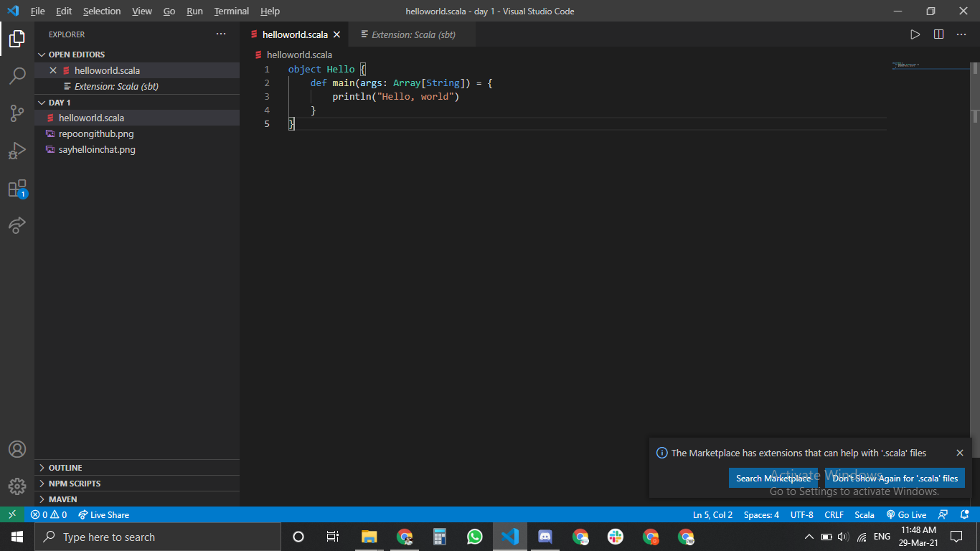Click Don't Show Again for '.scala' files
This screenshot has width=980, height=551.
(895, 478)
